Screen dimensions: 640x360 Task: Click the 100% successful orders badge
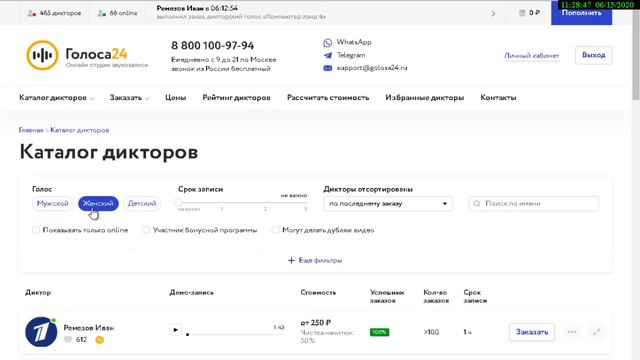click(x=380, y=332)
